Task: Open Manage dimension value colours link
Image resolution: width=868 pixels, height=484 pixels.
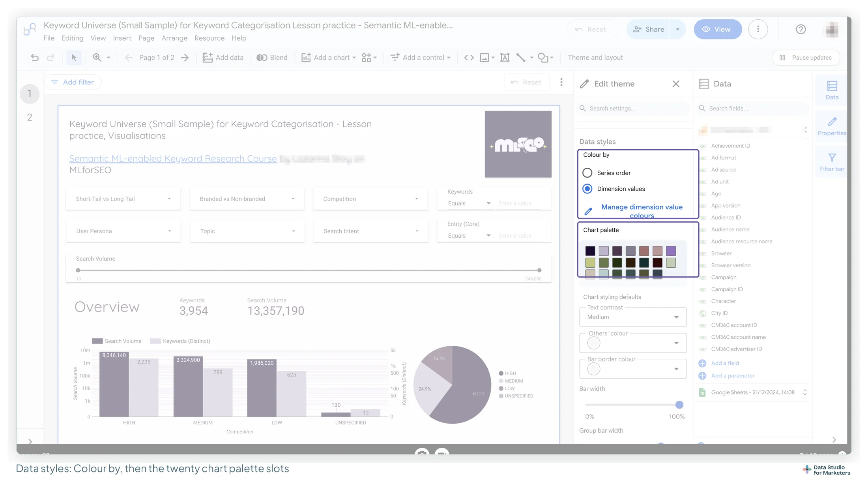Action: click(x=642, y=211)
